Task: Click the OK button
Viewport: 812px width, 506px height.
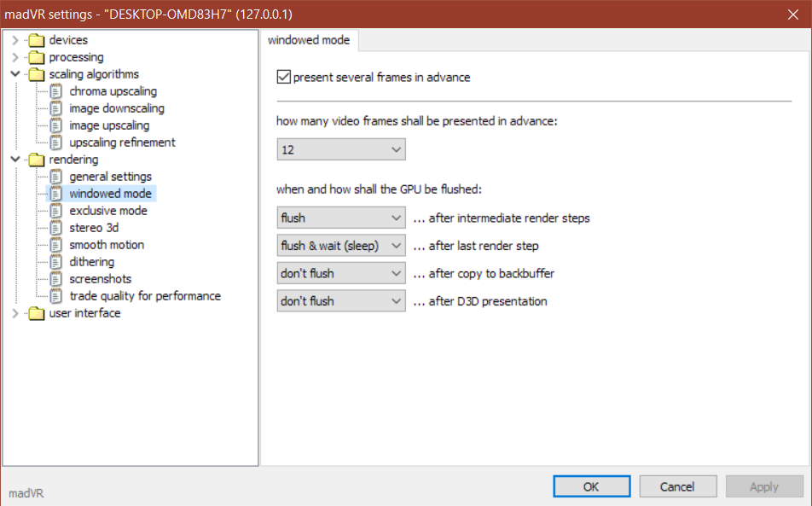Action: (591, 486)
